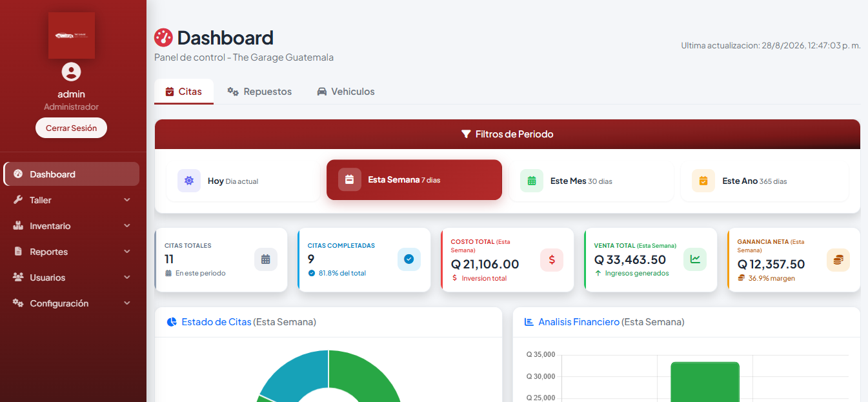
Task: Click the Ultima actualizacion timestamp
Action: click(x=771, y=45)
